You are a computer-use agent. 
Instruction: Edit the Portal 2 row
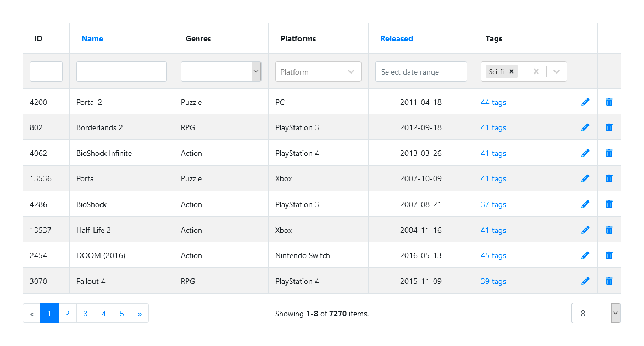pos(585,102)
